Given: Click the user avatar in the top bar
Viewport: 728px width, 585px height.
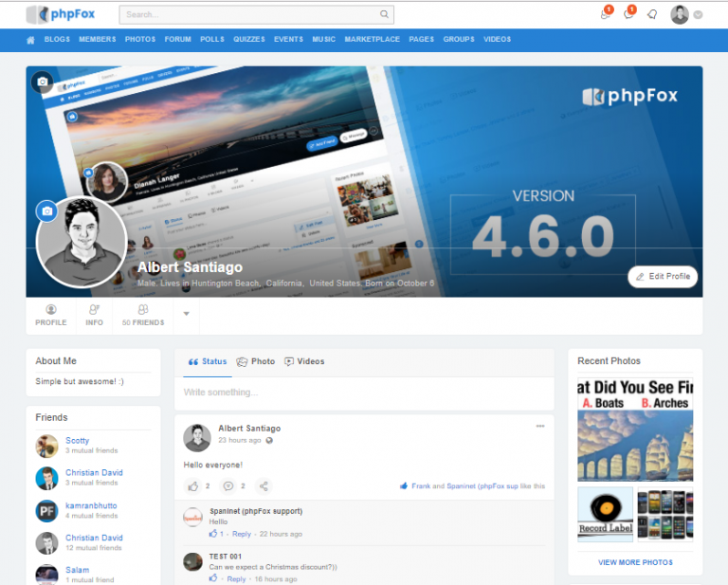Looking at the screenshot, I should [680, 15].
